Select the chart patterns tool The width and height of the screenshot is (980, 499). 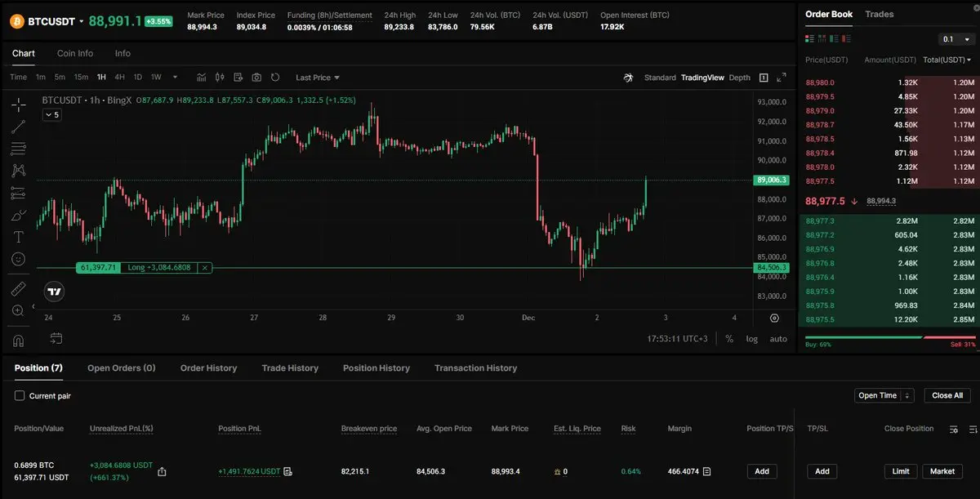click(x=18, y=171)
